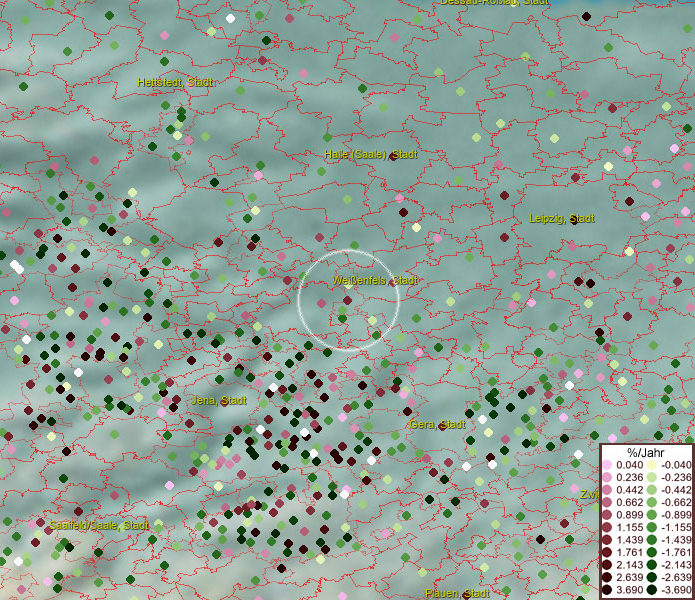
Task: Click the '%/Jahr' legend title
Action: 646,452
